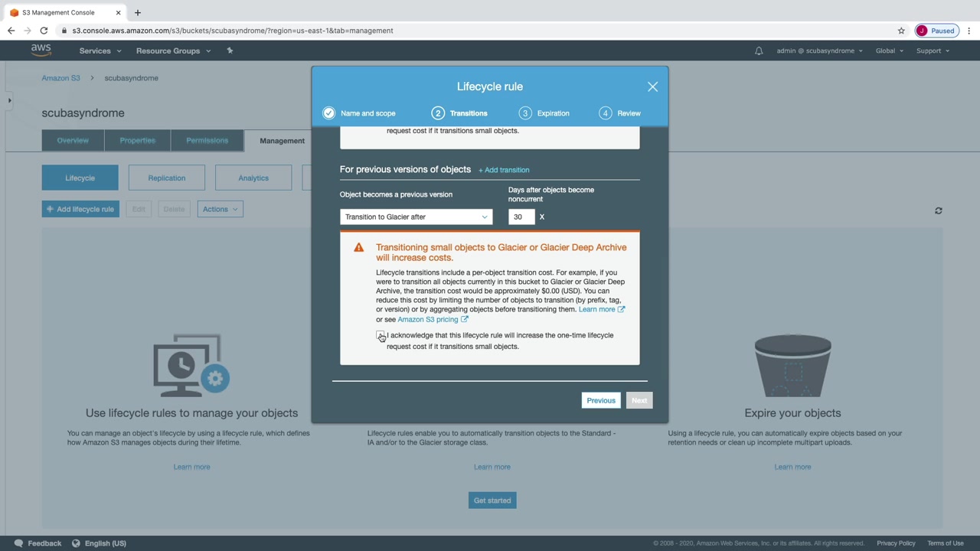
Task: Change language via English (US)
Action: pyautogui.click(x=99, y=543)
